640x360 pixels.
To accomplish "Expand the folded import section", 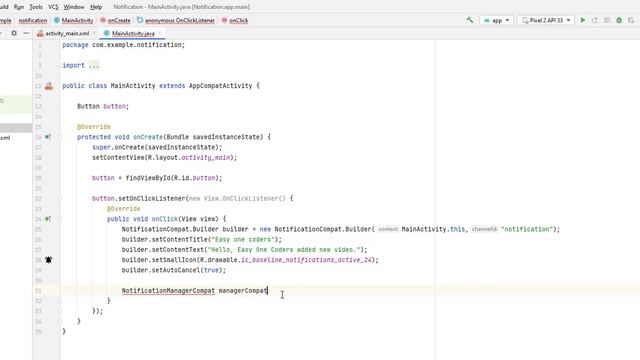I will [x=94, y=65].
